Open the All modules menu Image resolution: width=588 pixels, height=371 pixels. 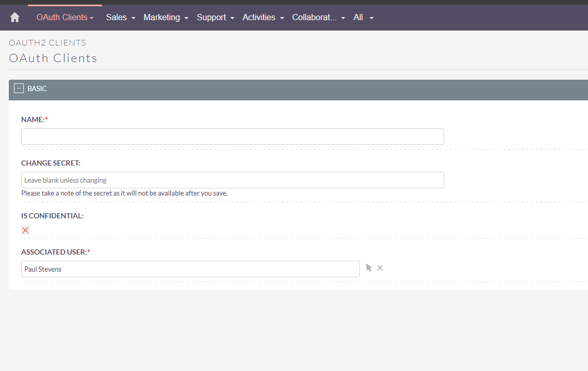point(363,17)
